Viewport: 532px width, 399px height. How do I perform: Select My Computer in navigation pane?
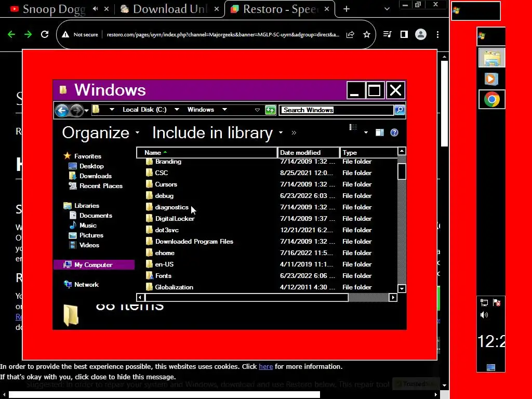click(94, 265)
